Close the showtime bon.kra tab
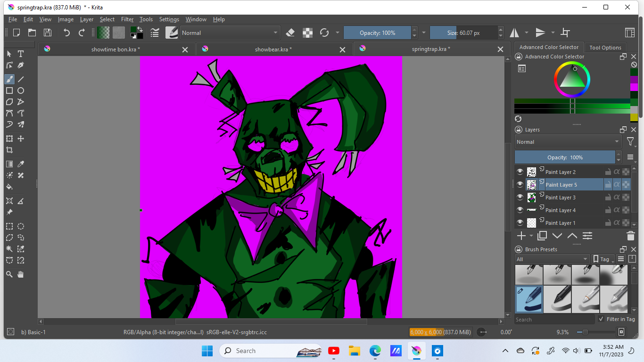This screenshot has width=644, height=362. (185, 49)
